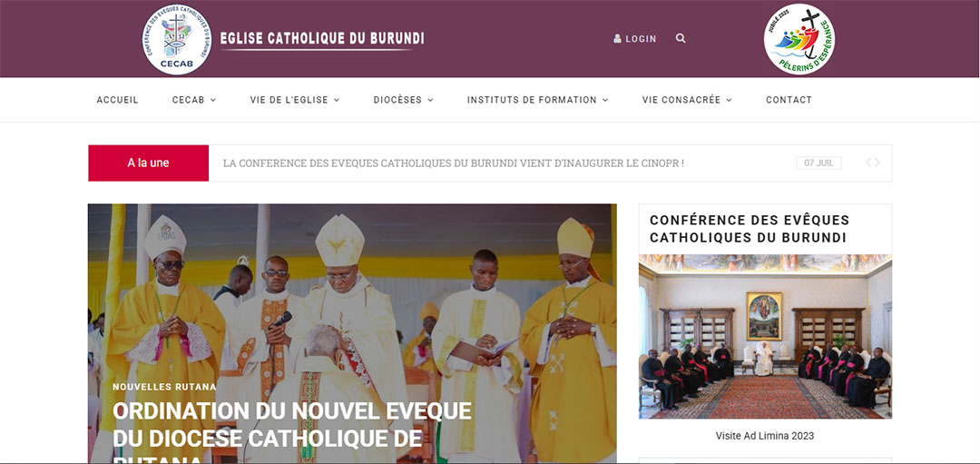This screenshot has height=464, width=980.
Task: Expand the CECAB menu chevron
Action: tap(213, 100)
